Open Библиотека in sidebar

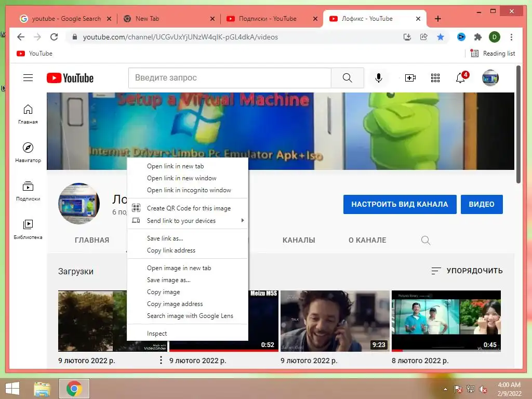point(28,229)
